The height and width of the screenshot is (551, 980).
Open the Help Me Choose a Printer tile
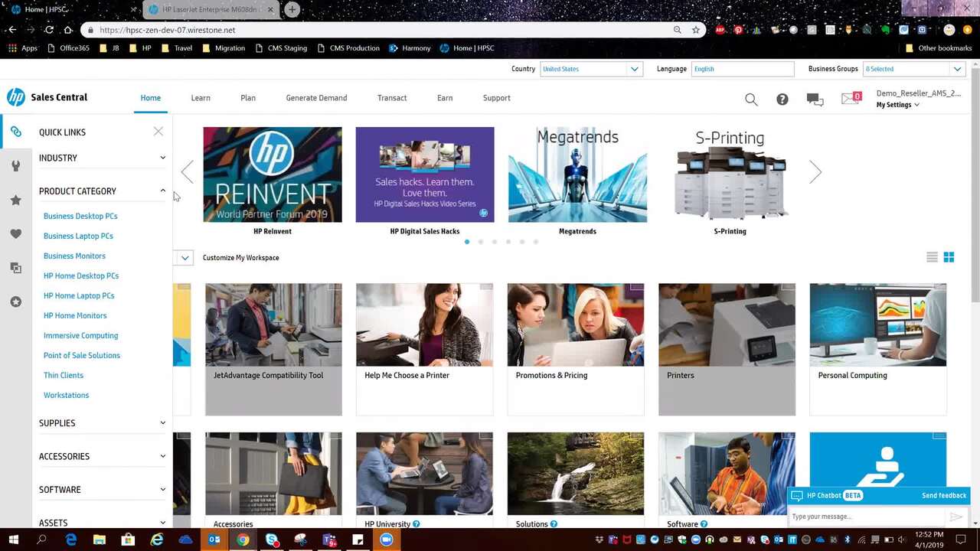424,349
